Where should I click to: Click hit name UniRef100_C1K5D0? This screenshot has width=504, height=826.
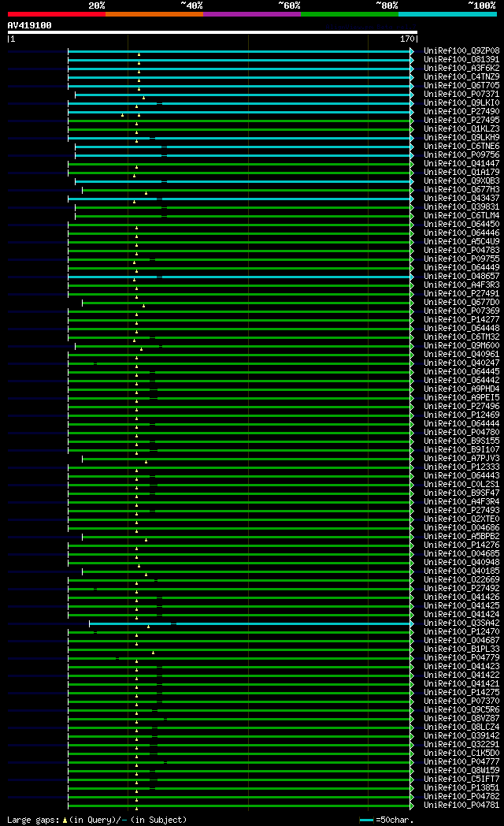point(462,753)
